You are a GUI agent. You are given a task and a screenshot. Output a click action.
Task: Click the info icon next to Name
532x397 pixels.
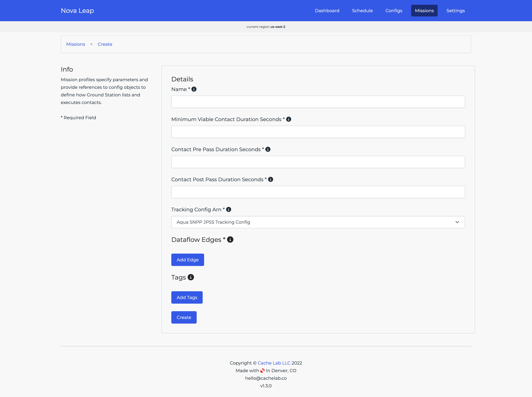[194, 89]
